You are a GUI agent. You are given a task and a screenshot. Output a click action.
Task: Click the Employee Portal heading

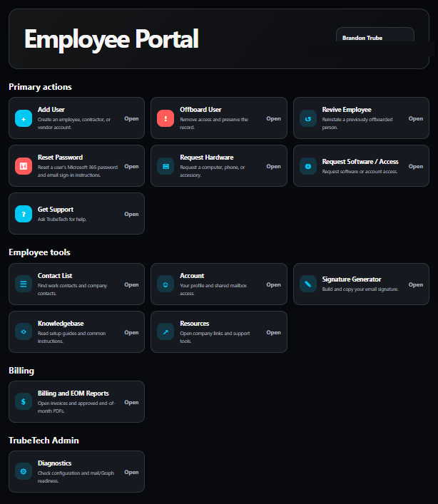pos(111,39)
